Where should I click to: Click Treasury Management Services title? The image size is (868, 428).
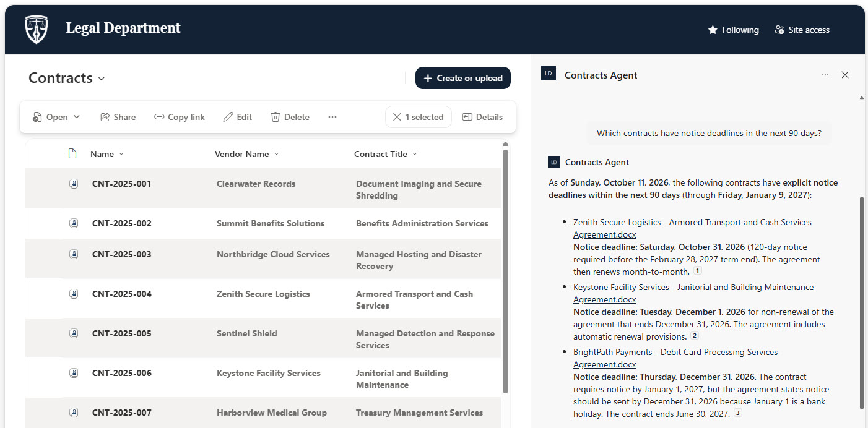coord(419,413)
